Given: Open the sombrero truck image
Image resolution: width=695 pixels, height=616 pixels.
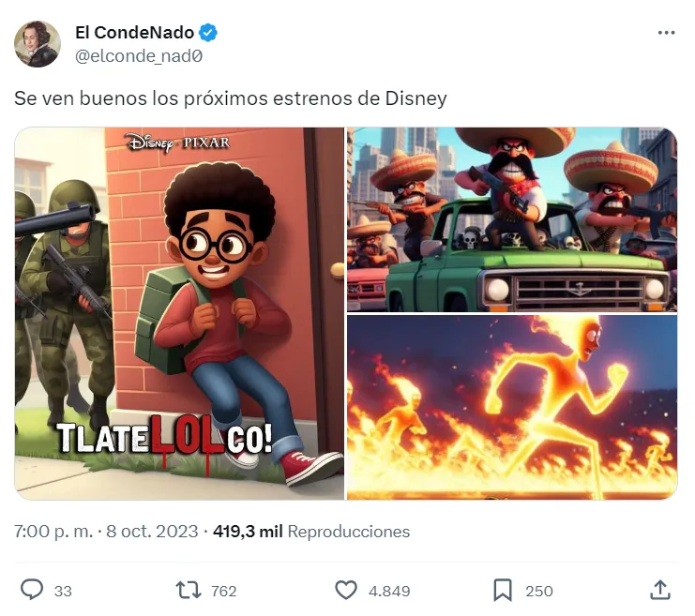Looking at the screenshot, I should pos(512,219).
